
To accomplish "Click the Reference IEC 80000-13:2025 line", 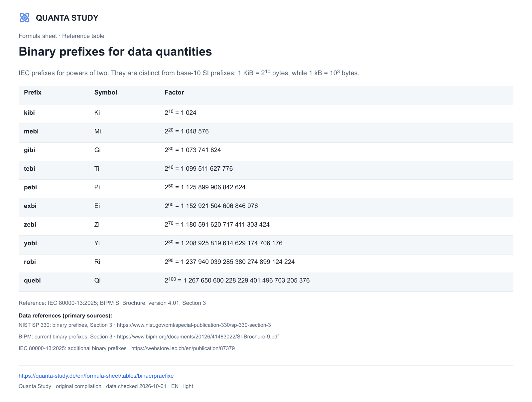I will point(112,303).
